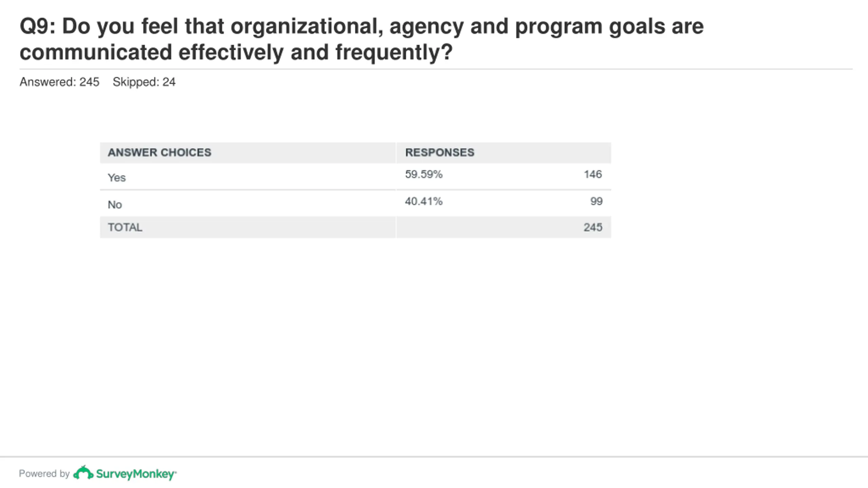Click the 59.59% percentage value

424,174
